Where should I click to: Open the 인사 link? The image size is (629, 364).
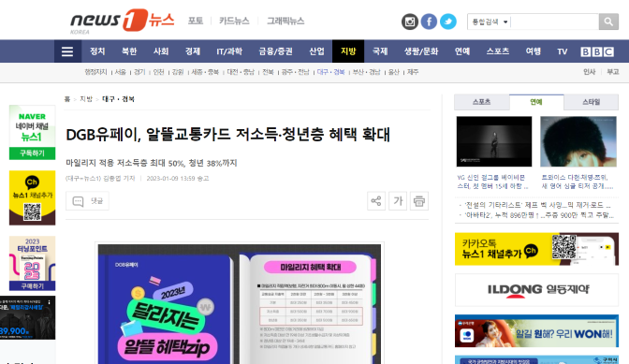(589, 72)
